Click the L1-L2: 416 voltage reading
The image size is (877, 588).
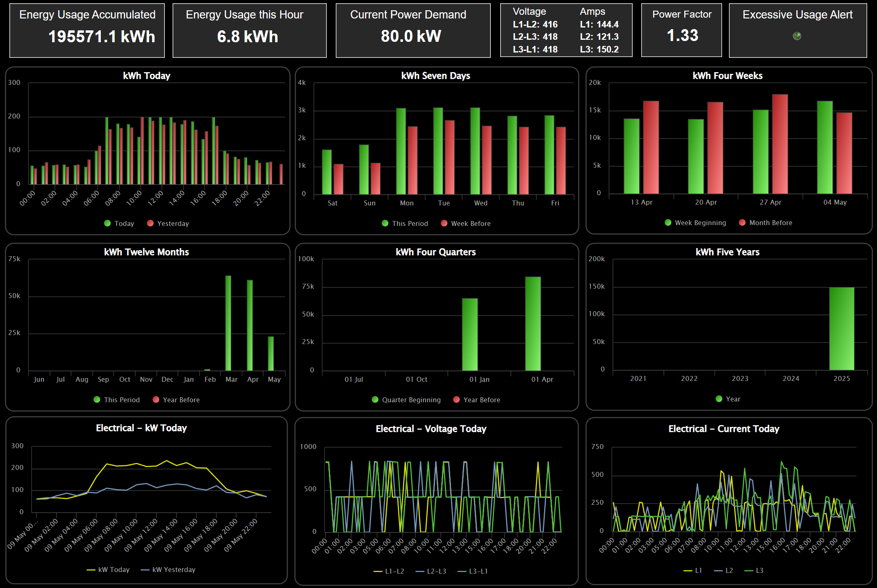(535, 25)
